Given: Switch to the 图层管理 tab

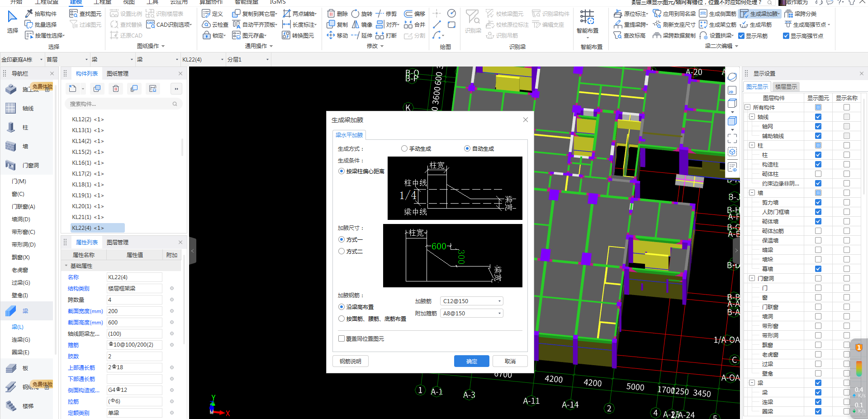Looking at the screenshot, I should point(118,242).
